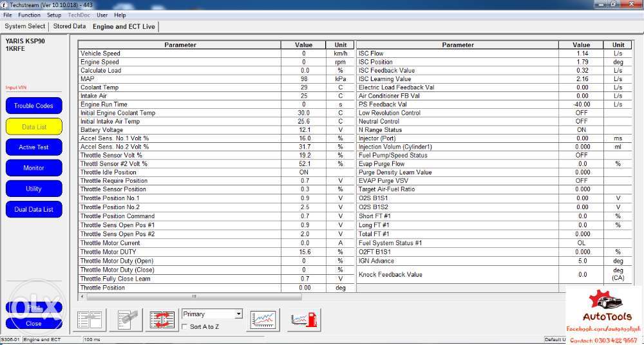Enable the Sort A to Z checkbox
This screenshot has width=644, height=345.
pyautogui.click(x=185, y=327)
